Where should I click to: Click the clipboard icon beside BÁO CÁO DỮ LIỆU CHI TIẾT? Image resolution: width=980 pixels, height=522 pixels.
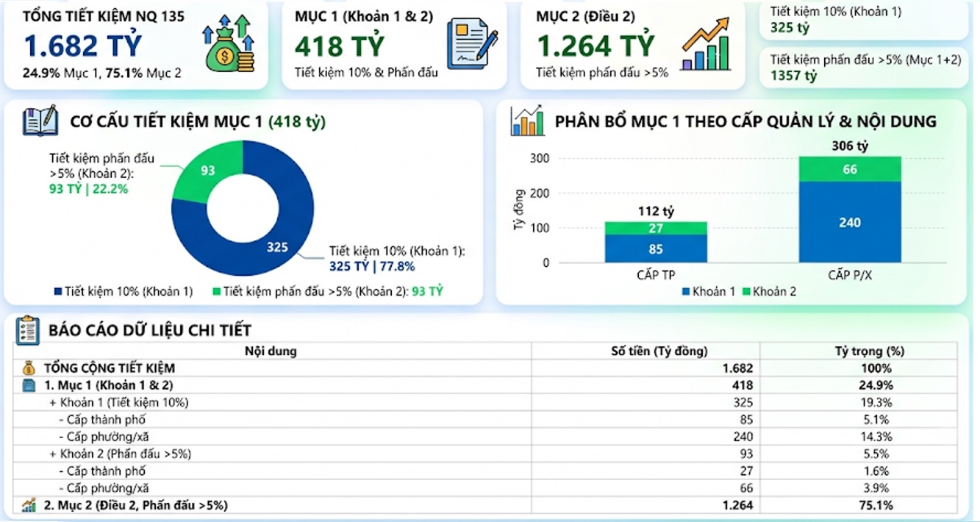(28, 330)
